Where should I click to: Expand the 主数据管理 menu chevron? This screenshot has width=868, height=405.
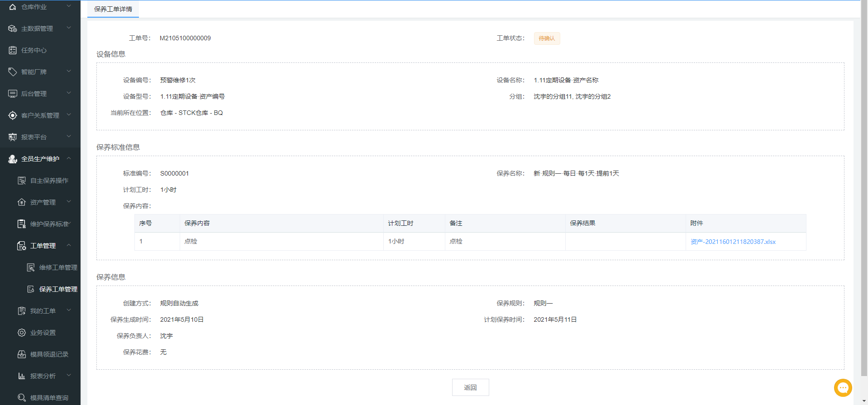coord(69,28)
